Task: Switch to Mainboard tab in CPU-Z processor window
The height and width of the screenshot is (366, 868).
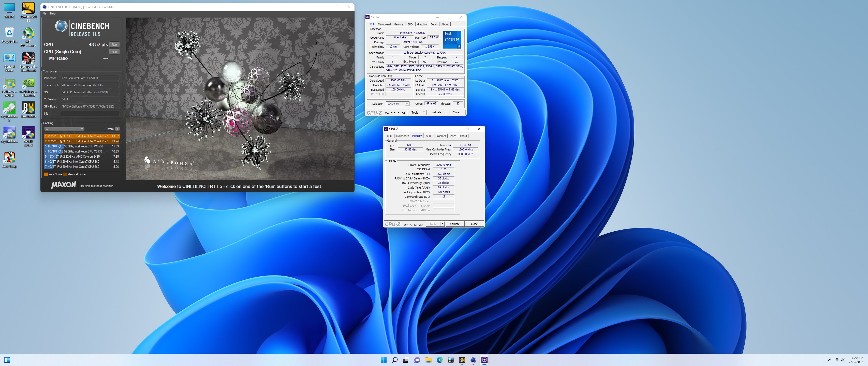Action: [x=384, y=24]
